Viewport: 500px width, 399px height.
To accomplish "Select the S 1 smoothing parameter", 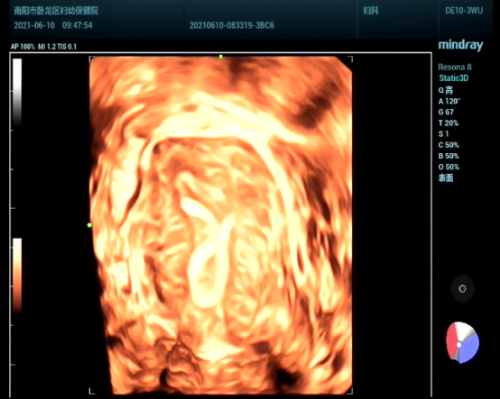I will coord(443,134).
